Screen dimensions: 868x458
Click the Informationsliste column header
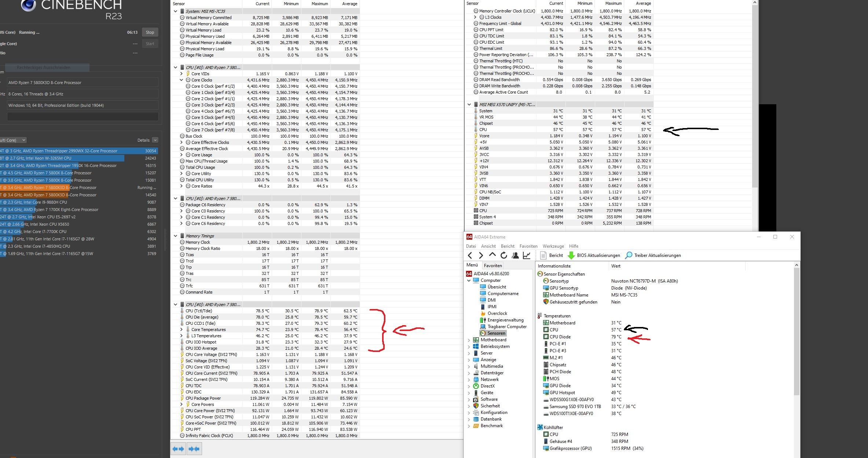tap(571, 266)
